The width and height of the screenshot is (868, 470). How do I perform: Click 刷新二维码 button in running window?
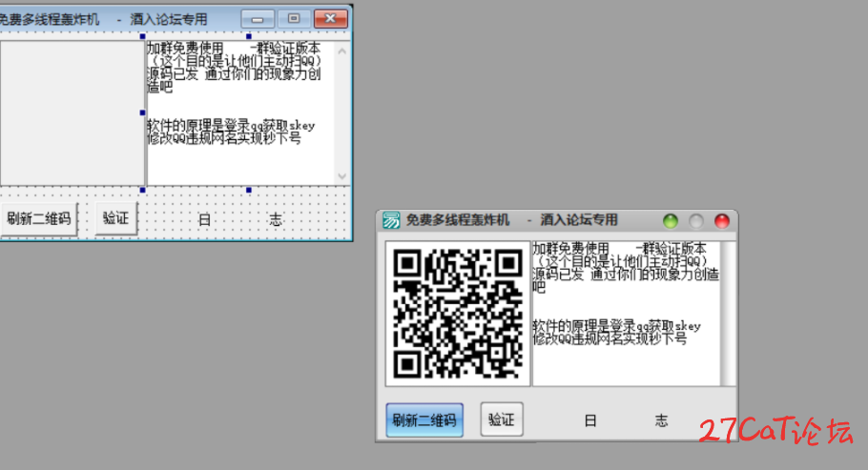pos(424,420)
